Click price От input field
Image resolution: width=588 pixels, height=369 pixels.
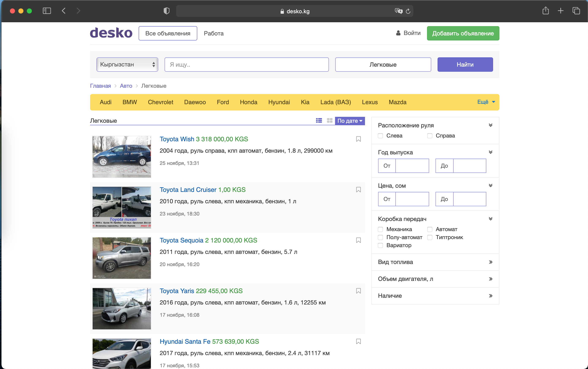coord(412,199)
